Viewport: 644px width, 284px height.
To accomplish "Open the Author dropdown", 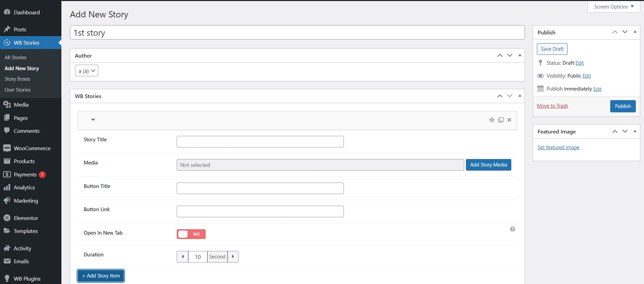I will tap(87, 71).
